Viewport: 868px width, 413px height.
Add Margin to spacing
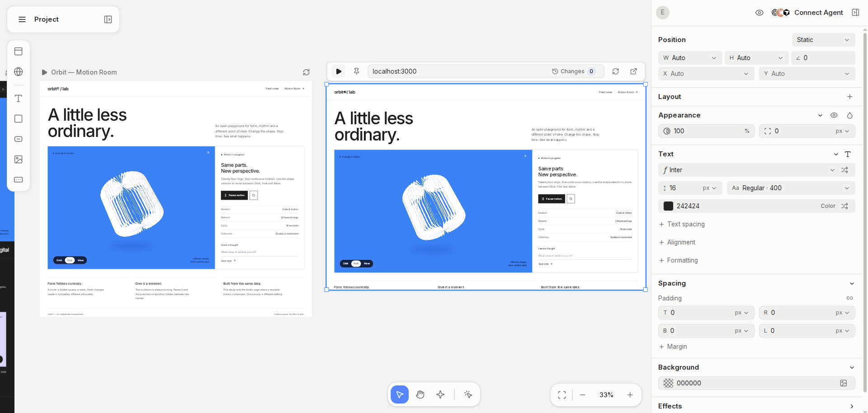coord(673,347)
